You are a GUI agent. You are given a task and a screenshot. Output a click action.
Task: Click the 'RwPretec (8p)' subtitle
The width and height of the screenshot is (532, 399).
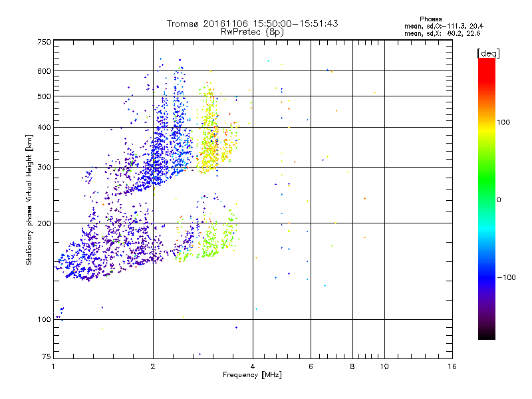252,32
